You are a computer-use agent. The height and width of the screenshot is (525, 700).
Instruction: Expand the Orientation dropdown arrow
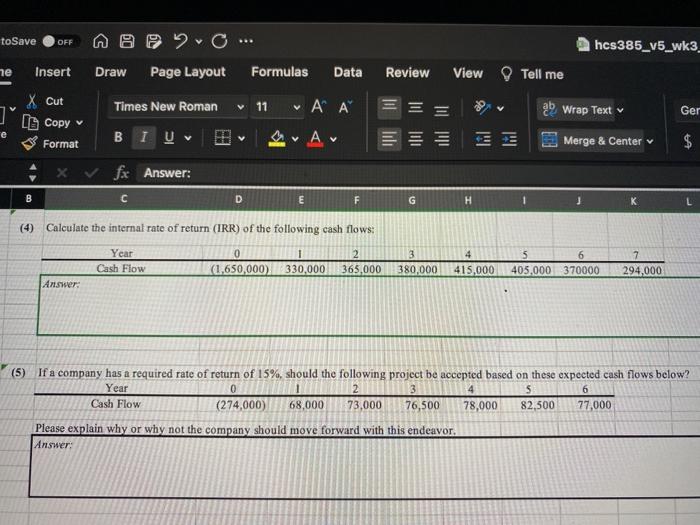[x=500, y=108]
